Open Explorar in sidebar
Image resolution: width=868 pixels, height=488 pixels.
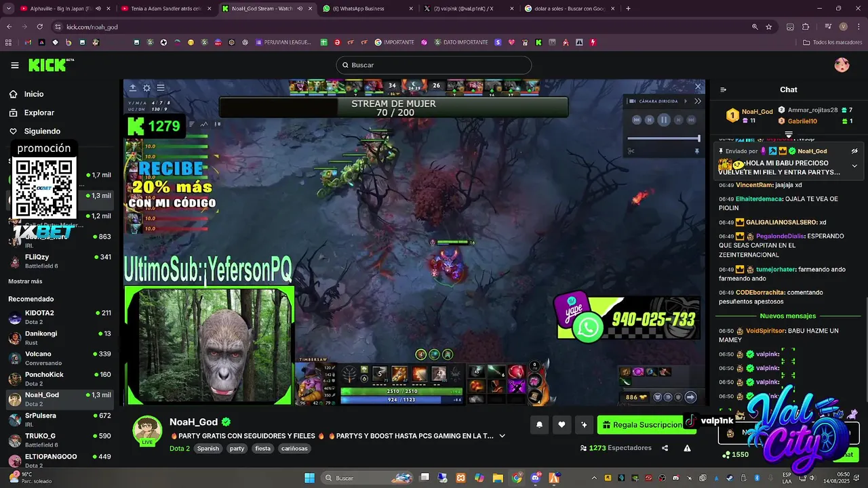coord(39,113)
